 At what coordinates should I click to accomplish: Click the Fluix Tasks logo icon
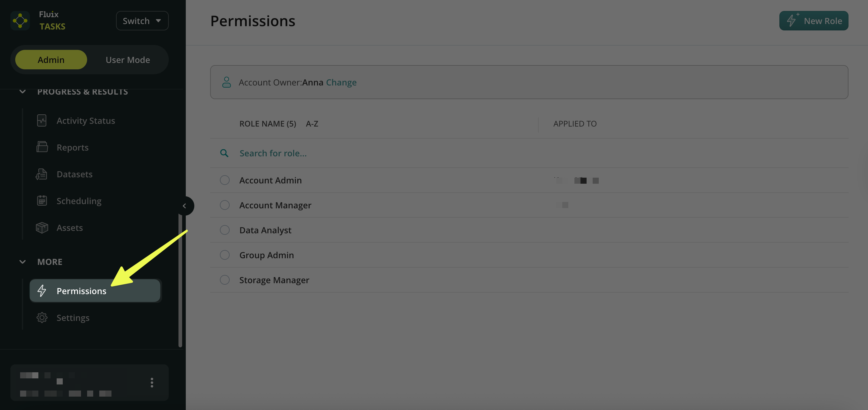[20, 21]
